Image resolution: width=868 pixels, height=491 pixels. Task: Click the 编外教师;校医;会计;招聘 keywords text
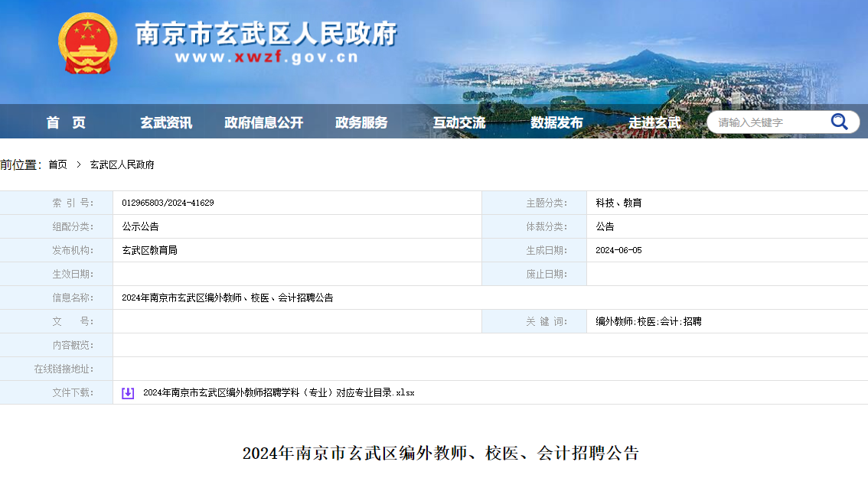tap(648, 321)
